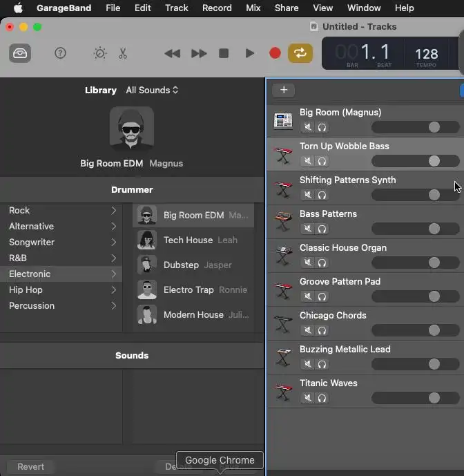Select the Groove Pattern Pad track name

click(x=340, y=282)
